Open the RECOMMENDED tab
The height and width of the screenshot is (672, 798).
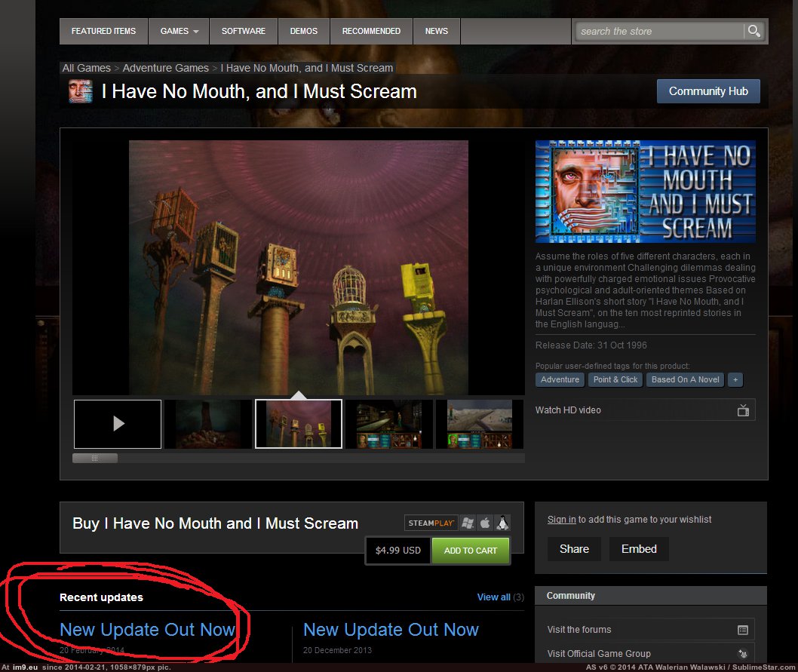[x=372, y=31]
